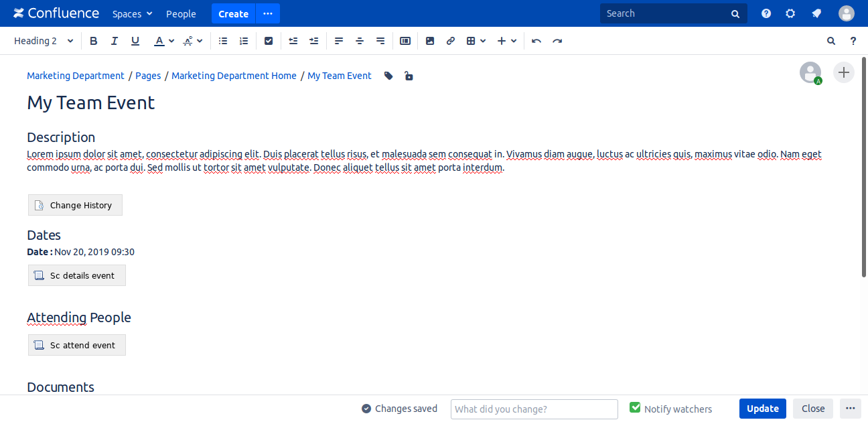Open the People menu item
The height and width of the screenshot is (422, 868).
click(181, 13)
